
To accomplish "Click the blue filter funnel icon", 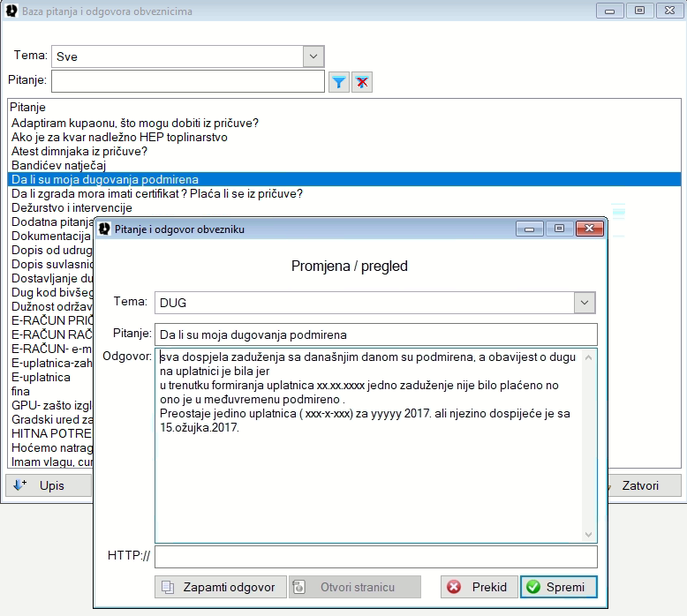I will 339,82.
